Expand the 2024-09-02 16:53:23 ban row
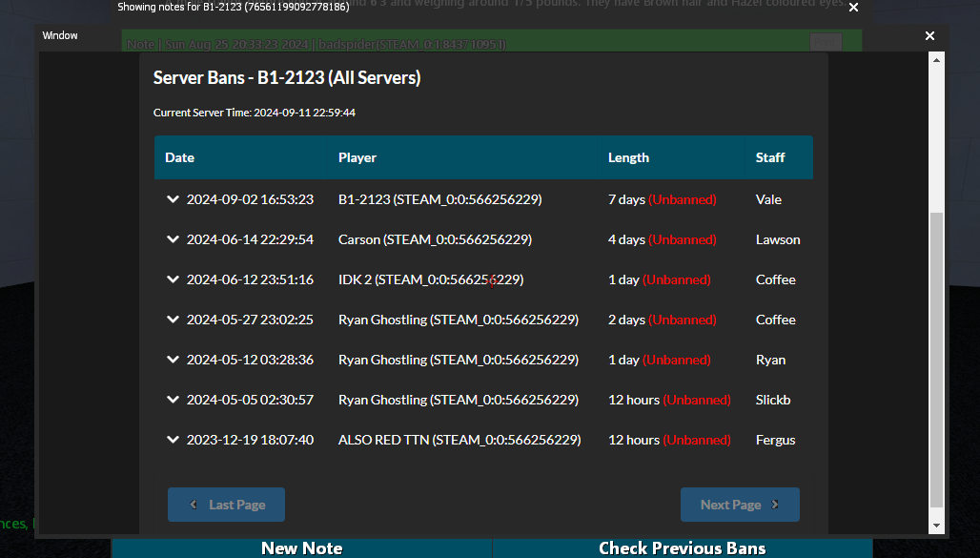This screenshot has height=558, width=980. (x=174, y=199)
